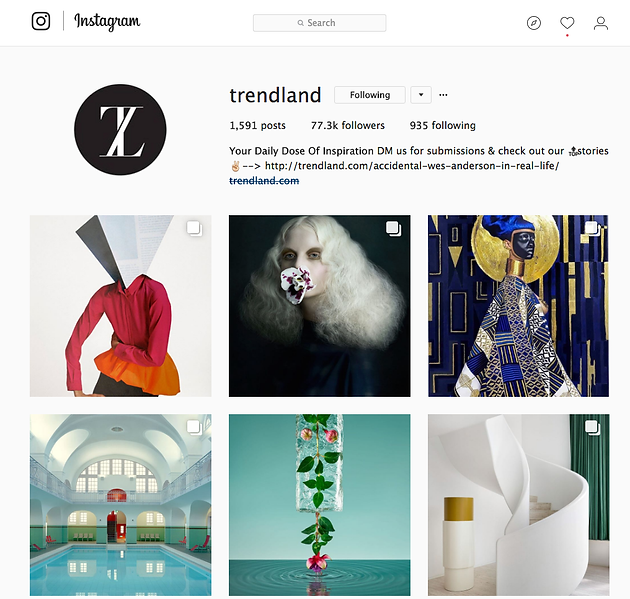The height and width of the screenshot is (599, 630).
Task: Click the Instagram wordmark logo
Action: coord(107,21)
